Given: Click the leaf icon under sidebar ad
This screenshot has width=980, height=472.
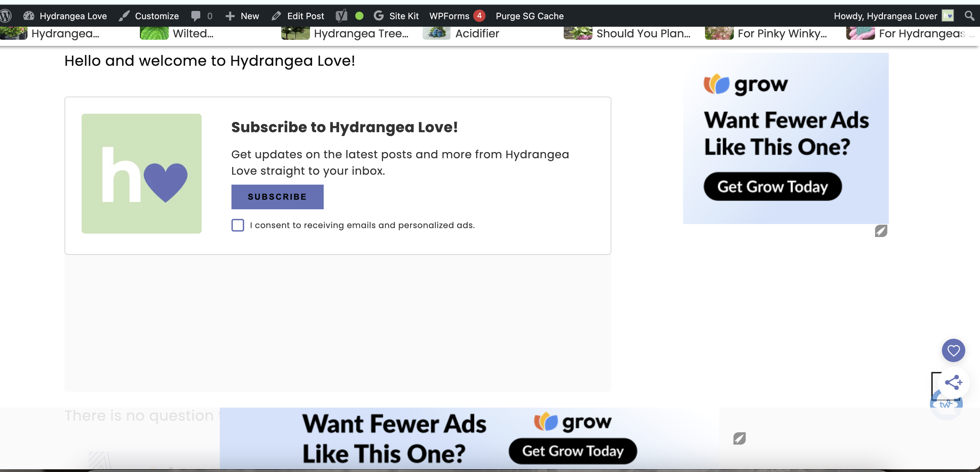Looking at the screenshot, I should 881,231.
